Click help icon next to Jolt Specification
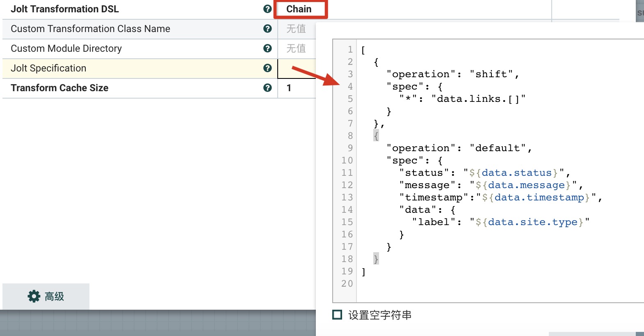 (x=267, y=68)
